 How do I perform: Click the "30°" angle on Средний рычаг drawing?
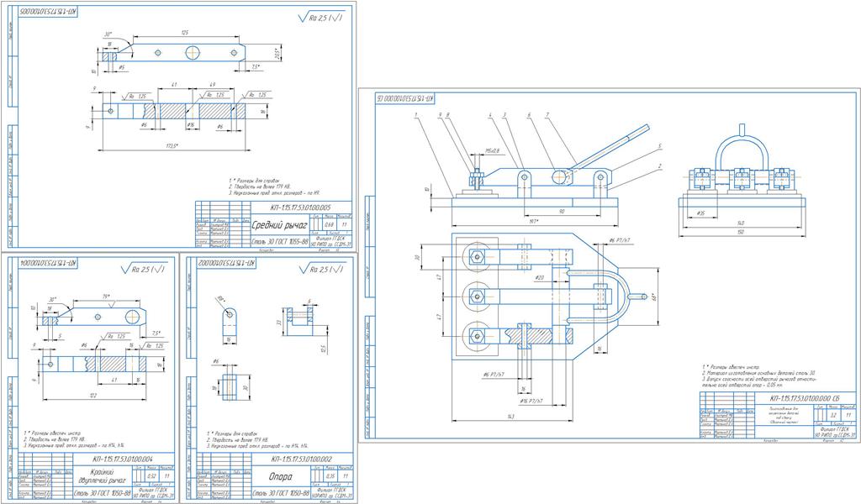pos(108,34)
